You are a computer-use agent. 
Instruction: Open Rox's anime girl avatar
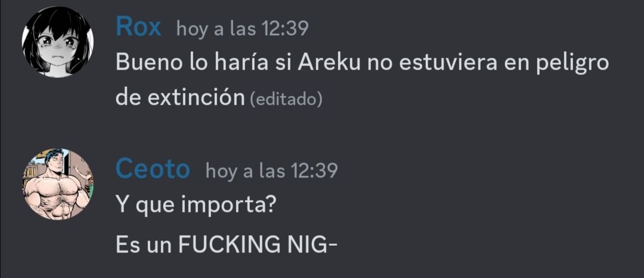(x=57, y=42)
